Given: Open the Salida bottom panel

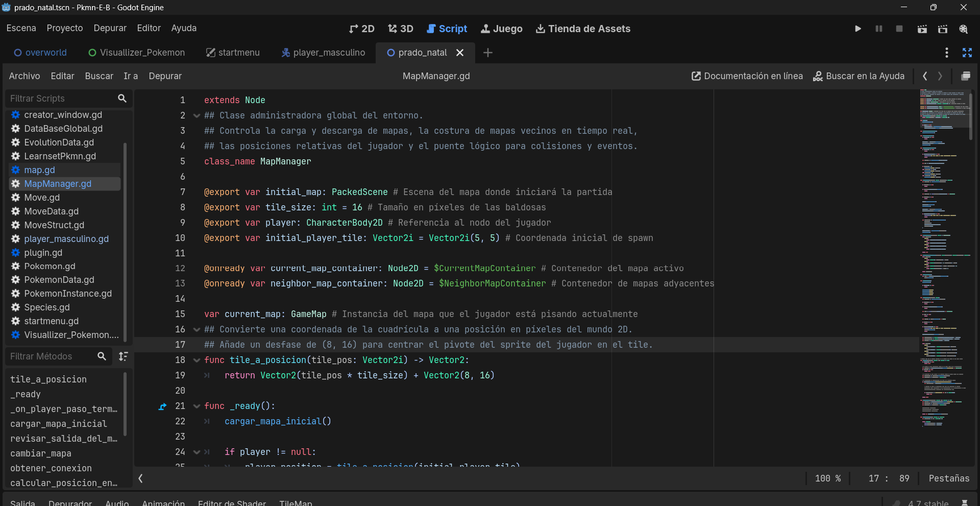Looking at the screenshot, I should pyautogui.click(x=22, y=503).
